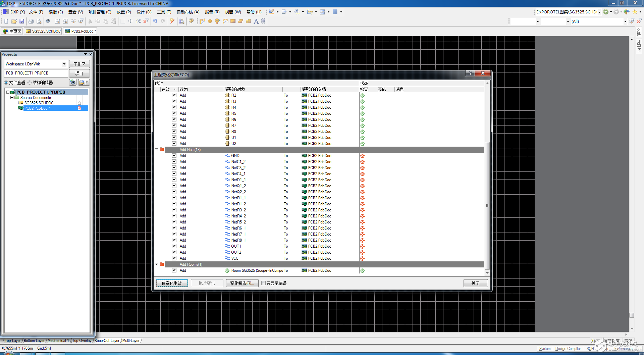This screenshot has width=644, height=355.
Task: Click the ECO dialog vertical scrollbar
Action: 487,205
